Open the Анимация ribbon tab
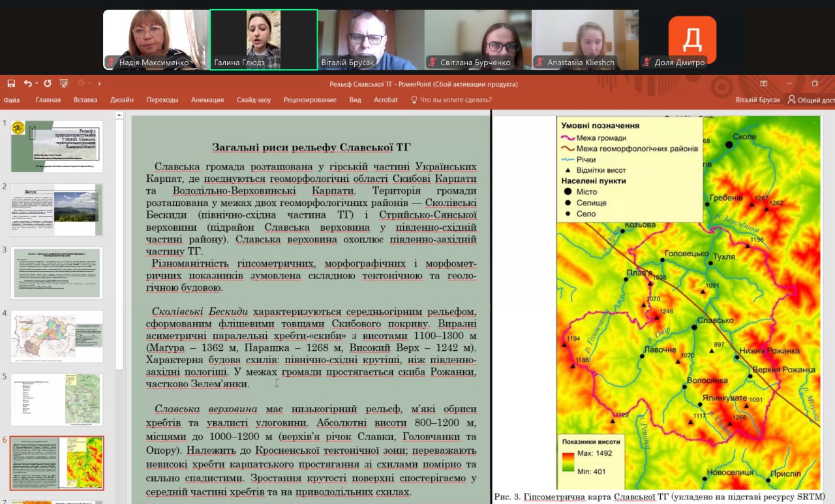This screenshot has height=504, width=835. (x=207, y=100)
